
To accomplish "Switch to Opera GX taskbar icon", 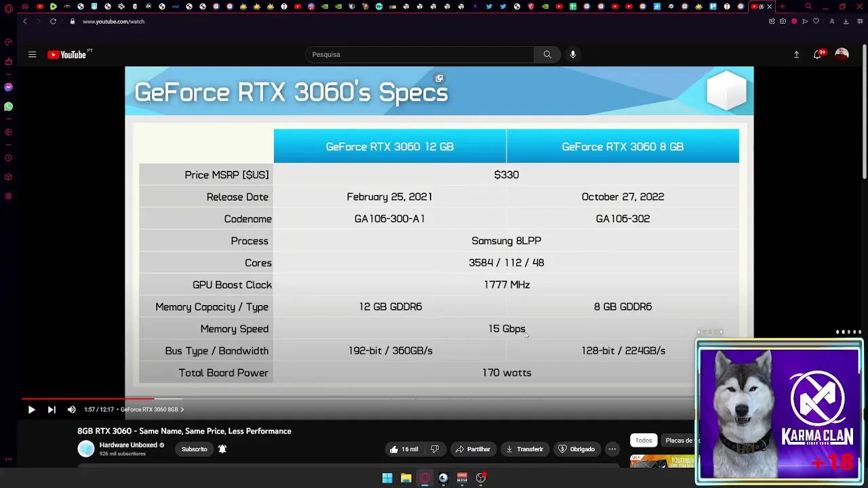I will (425, 478).
